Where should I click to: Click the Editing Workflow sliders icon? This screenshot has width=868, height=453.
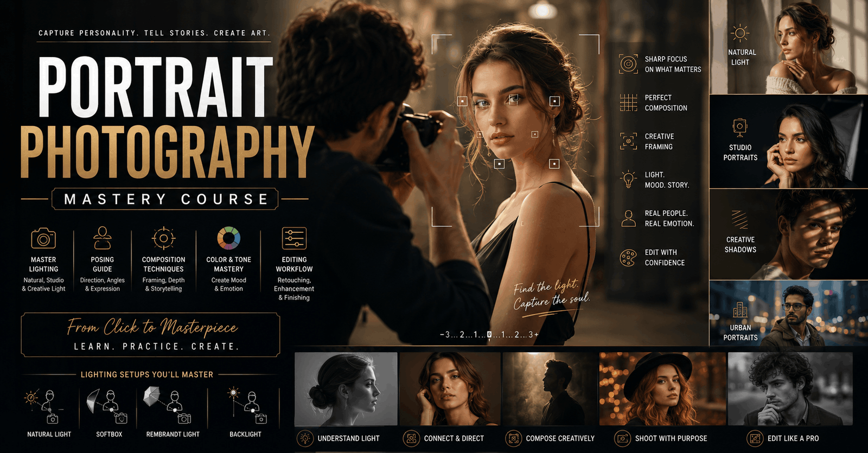(x=294, y=238)
